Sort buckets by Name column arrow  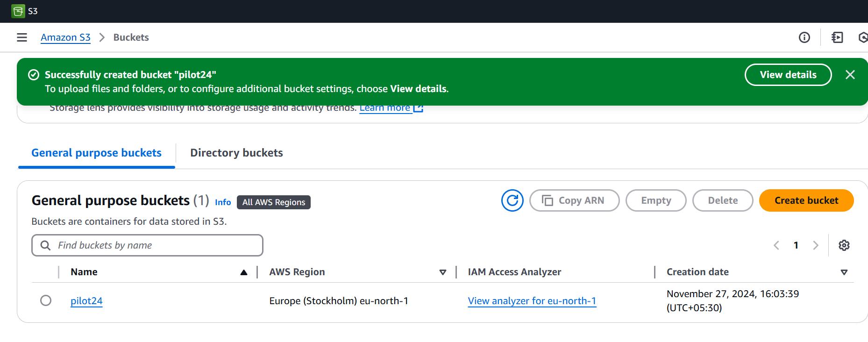[x=243, y=272]
